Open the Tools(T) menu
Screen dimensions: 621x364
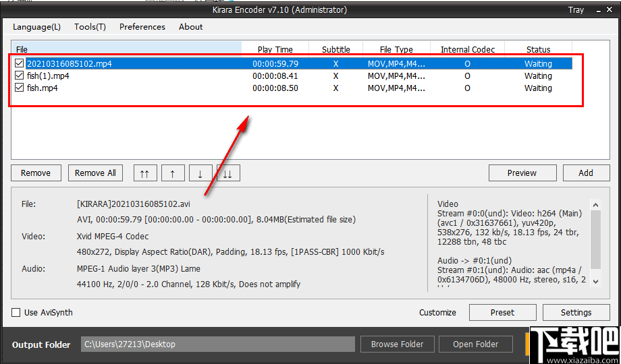pos(90,27)
